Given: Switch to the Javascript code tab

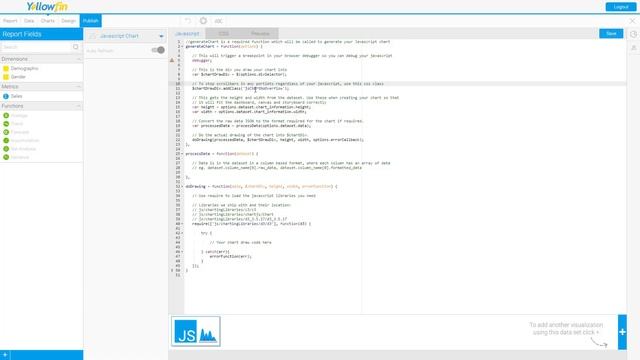Looking at the screenshot, I should click(187, 33).
